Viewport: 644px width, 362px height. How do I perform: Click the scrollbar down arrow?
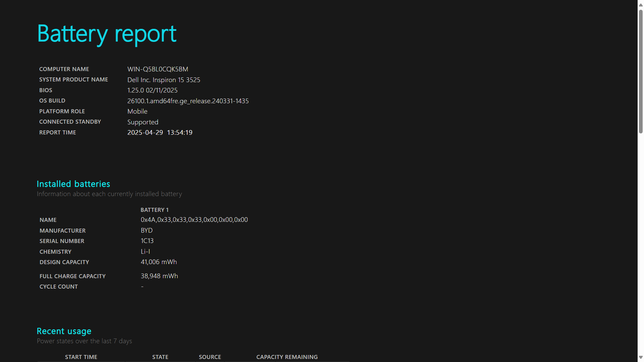[641, 357]
